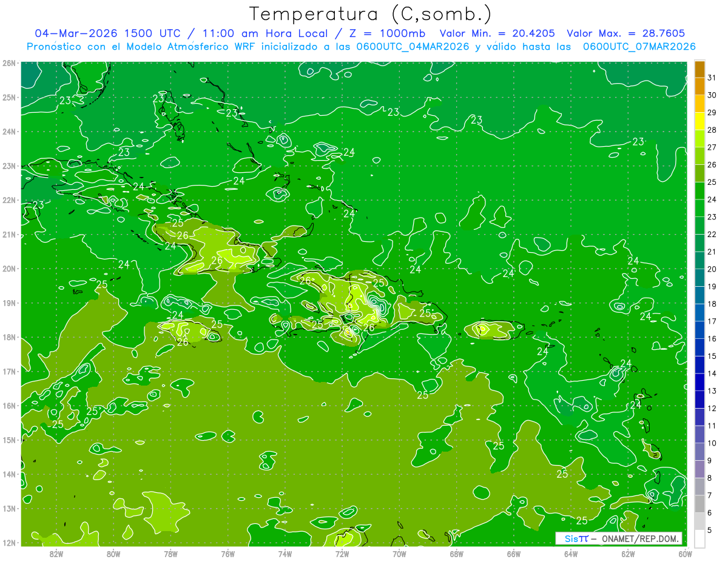Click the 70W longitude axis label
The width and height of the screenshot is (728, 562).
point(399,554)
